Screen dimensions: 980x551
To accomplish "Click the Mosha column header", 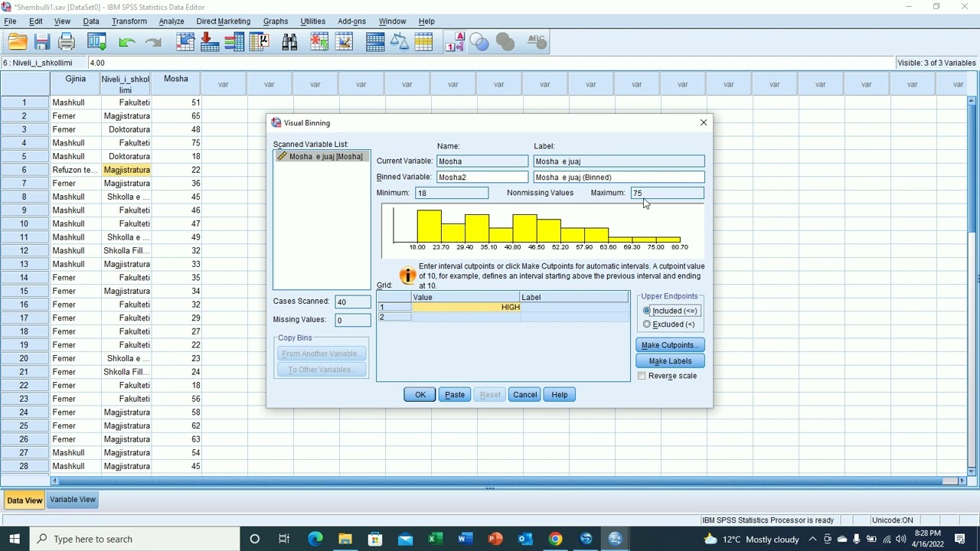I will pyautogui.click(x=176, y=84).
